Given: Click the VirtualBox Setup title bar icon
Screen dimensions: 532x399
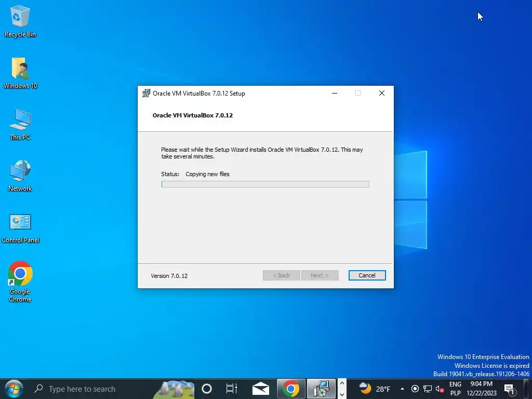Looking at the screenshot, I should [146, 94].
